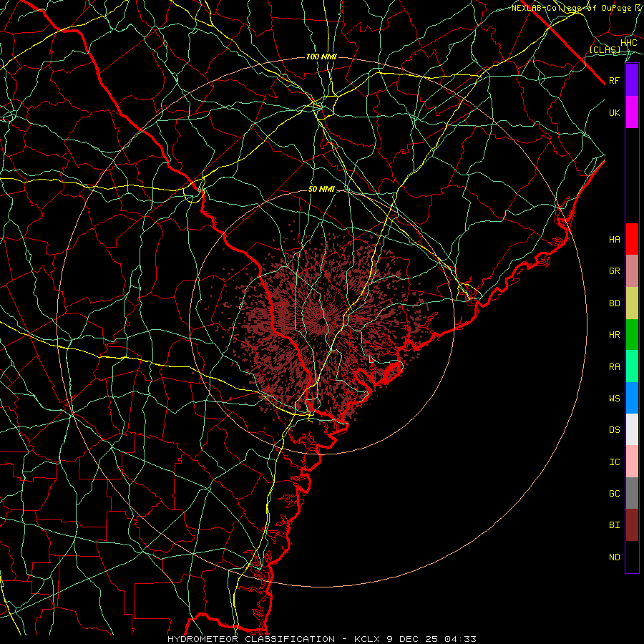This screenshot has width=644, height=644.
Task: Click the HA red legend swatch
Action: [x=632, y=239]
